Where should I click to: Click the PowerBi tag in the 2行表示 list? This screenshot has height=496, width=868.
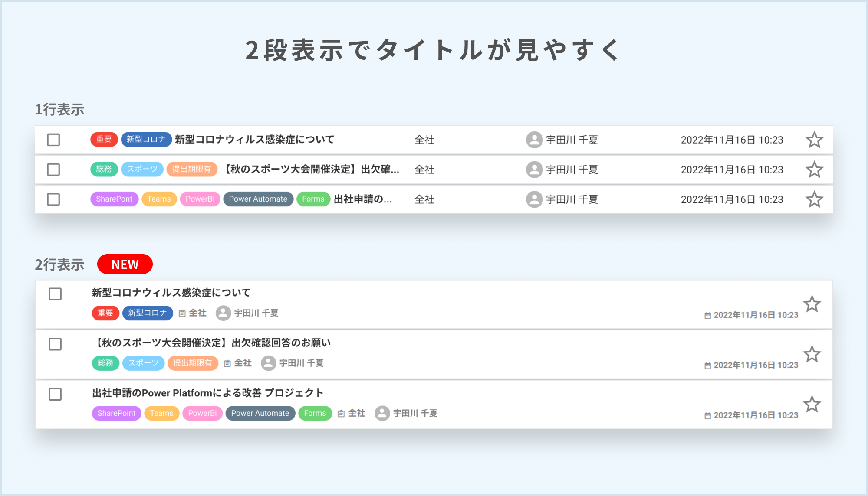tap(203, 413)
